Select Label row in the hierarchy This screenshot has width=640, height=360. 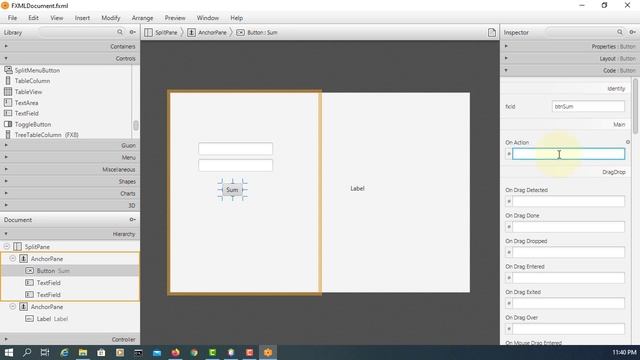(70, 319)
